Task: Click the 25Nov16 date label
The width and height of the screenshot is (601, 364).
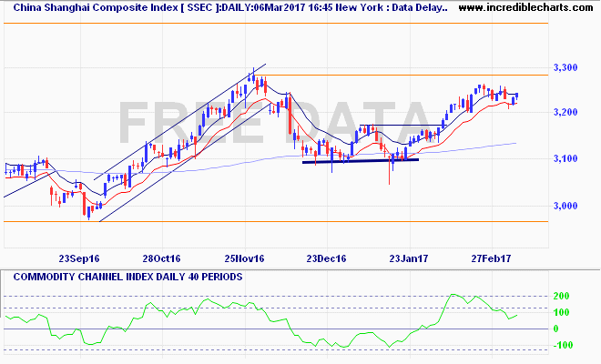Action: (x=244, y=258)
